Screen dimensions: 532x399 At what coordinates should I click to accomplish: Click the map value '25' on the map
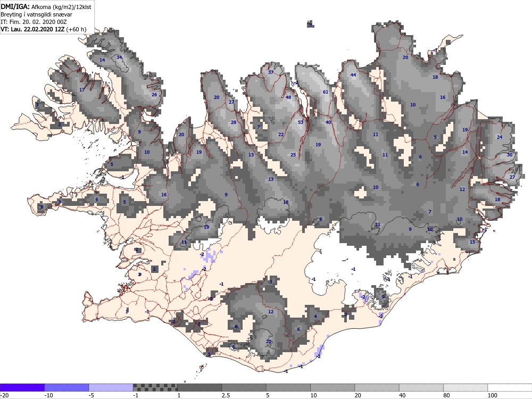click(x=293, y=155)
